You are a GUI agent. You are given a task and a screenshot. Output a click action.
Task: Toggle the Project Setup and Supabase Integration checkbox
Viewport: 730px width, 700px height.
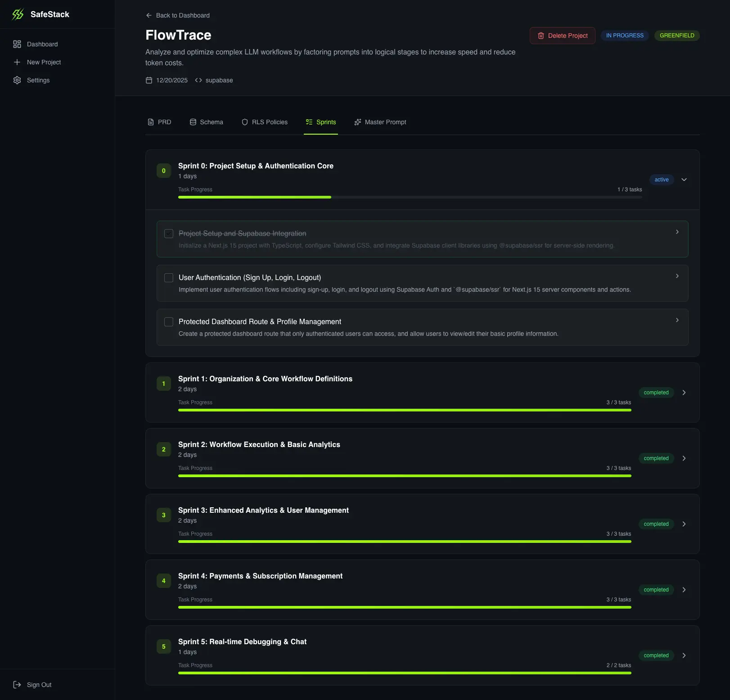(x=169, y=234)
